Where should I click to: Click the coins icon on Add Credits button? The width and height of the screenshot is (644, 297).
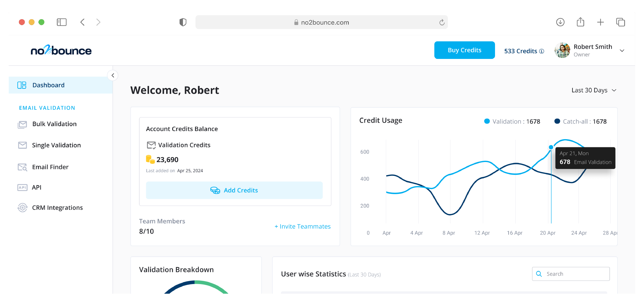(x=215, y=190)
